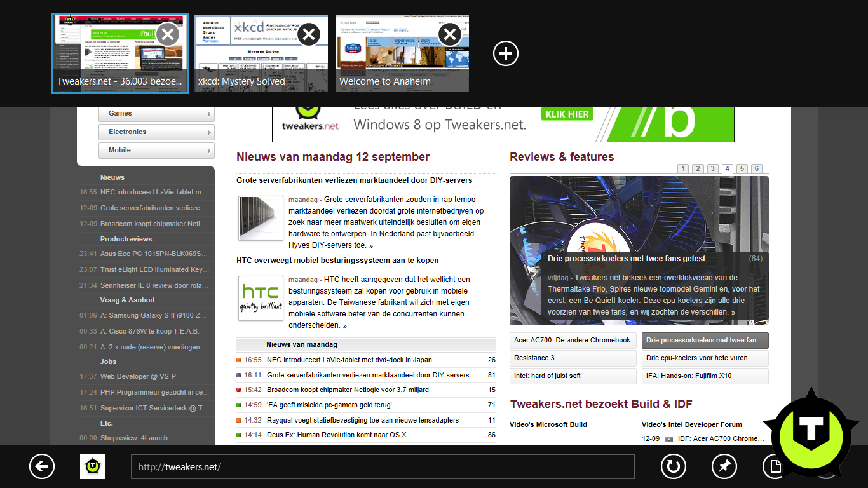Open sidebar job 'Web Developer @ VS-P'
This screenshot has width=868, height=488.
[139, 377]
